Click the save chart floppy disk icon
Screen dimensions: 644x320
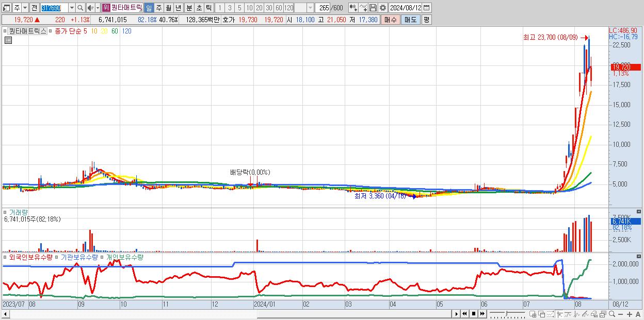pyautogui.click(x=373, y=8)
